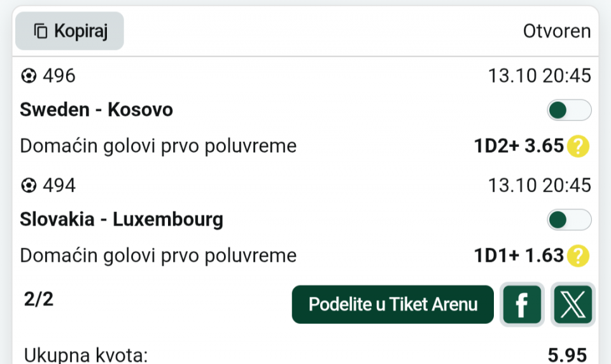Open help icon next to 1D1+ 1.63
This screenshot has height=364, width=611.
coord(578,256)
